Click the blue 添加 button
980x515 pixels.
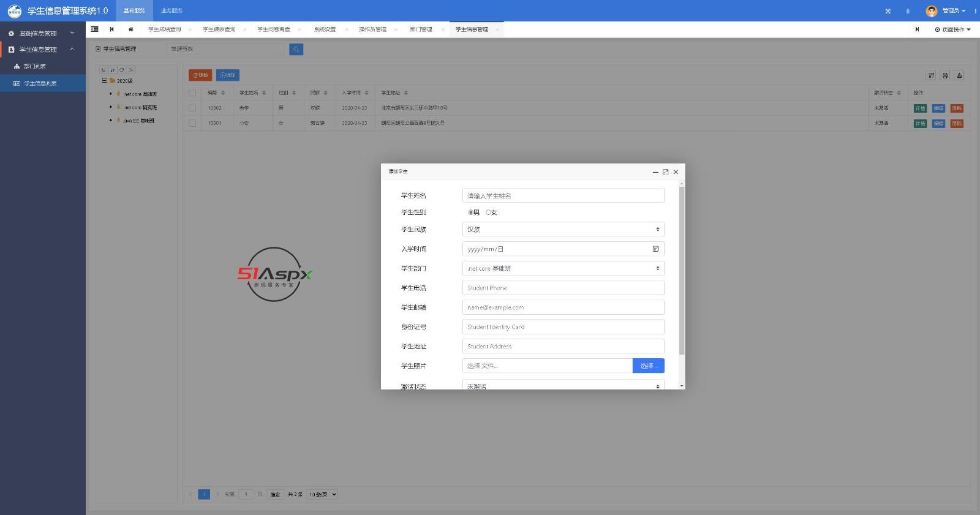227,75
